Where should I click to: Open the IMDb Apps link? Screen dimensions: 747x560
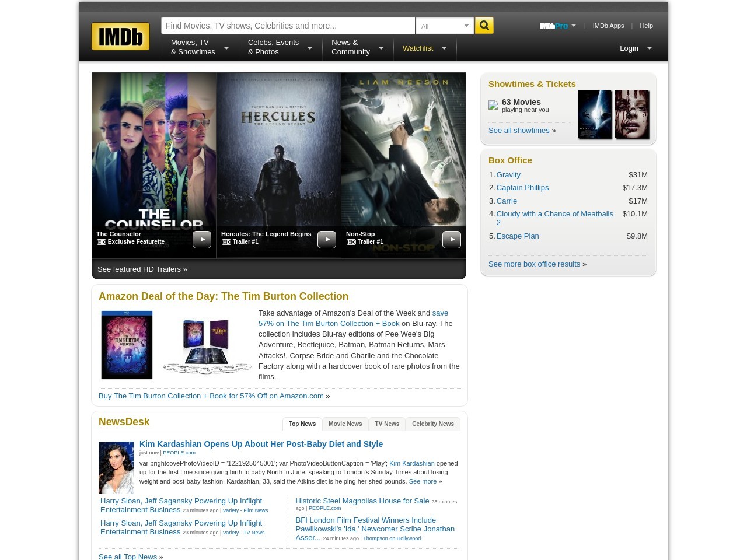pyautogui.click(x=608, y=26)
